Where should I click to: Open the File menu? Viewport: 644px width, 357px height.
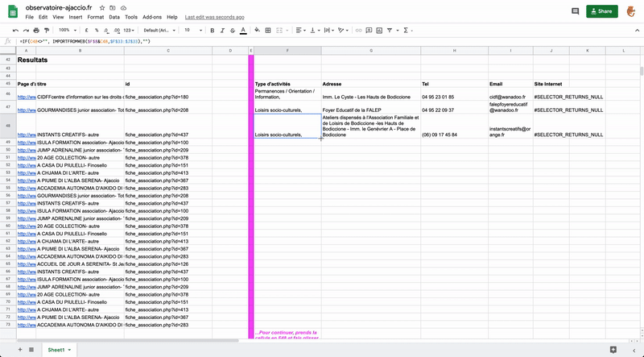pos(29,17)
